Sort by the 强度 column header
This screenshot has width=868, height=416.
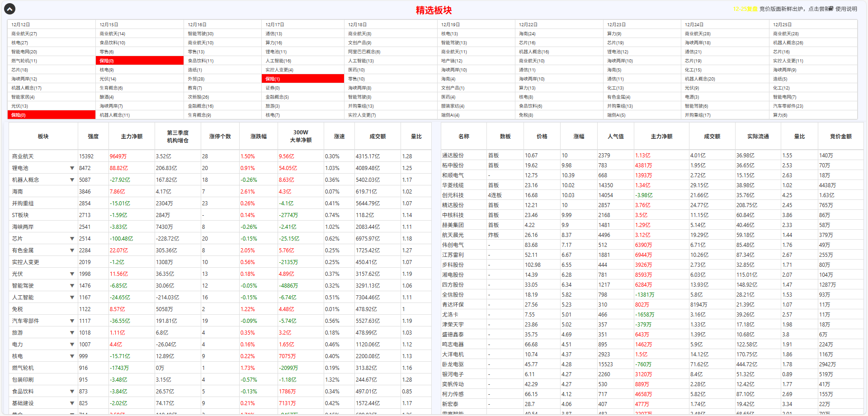click(93, 137)
